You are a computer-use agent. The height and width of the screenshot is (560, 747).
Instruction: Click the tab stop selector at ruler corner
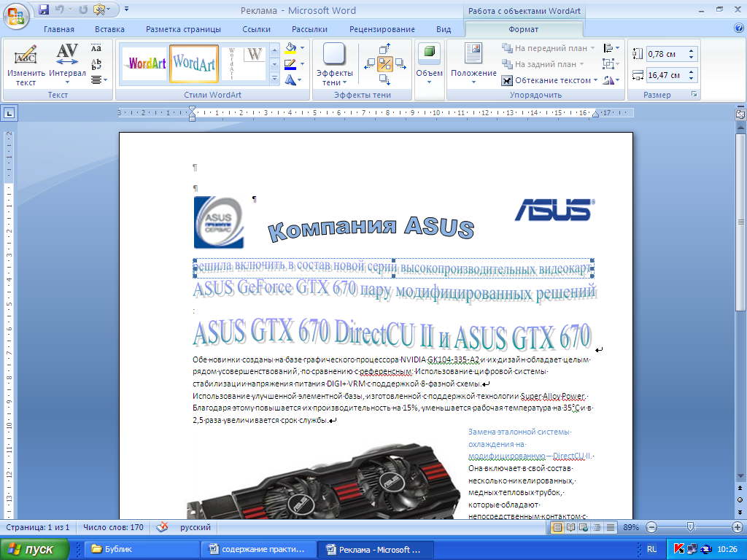coord(9,113)
